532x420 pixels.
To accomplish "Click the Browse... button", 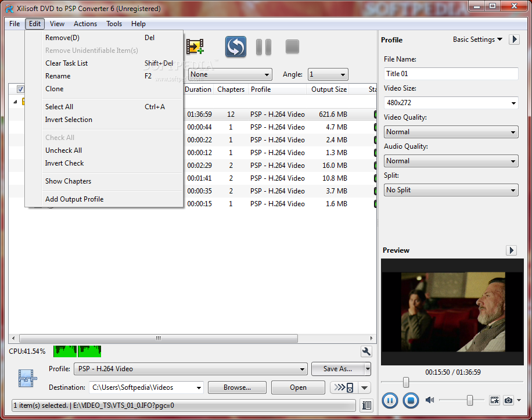I will coord(237,387).
